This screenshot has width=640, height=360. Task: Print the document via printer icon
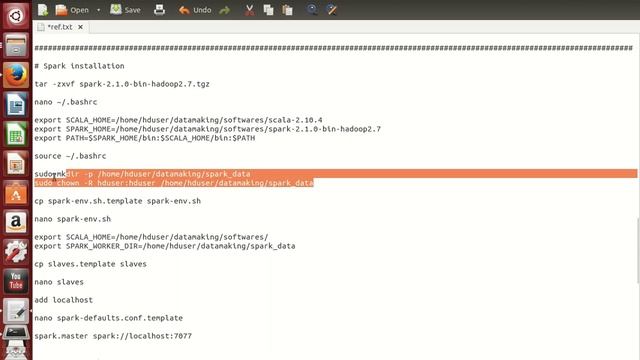coord(159,10)
